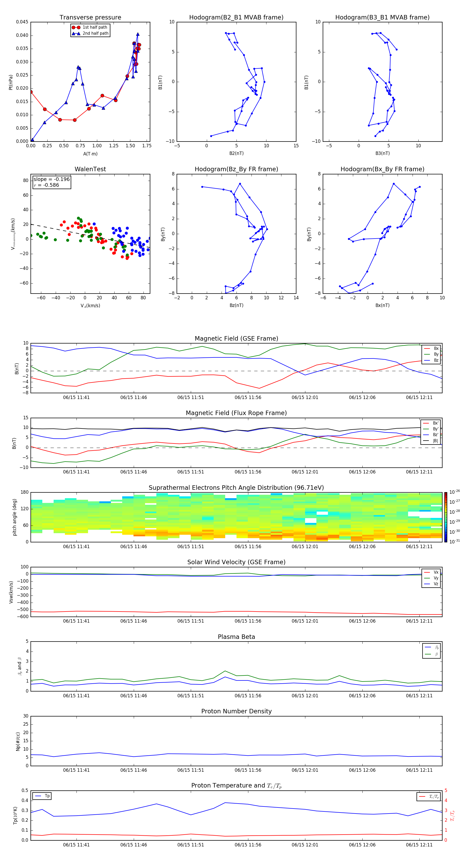The image size is (473, 868).
Task: Click the 'Magnetic Field (GSE Frame)' title
Action: click(x=236, y=339)
